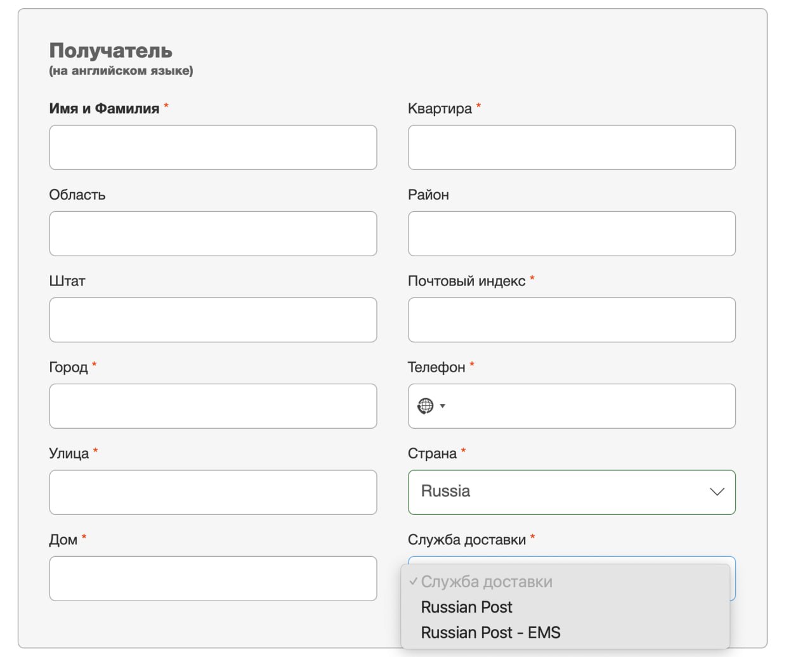Click the Имя и Фамилия label
Screen dimensions: 812x657
[104, 108]
